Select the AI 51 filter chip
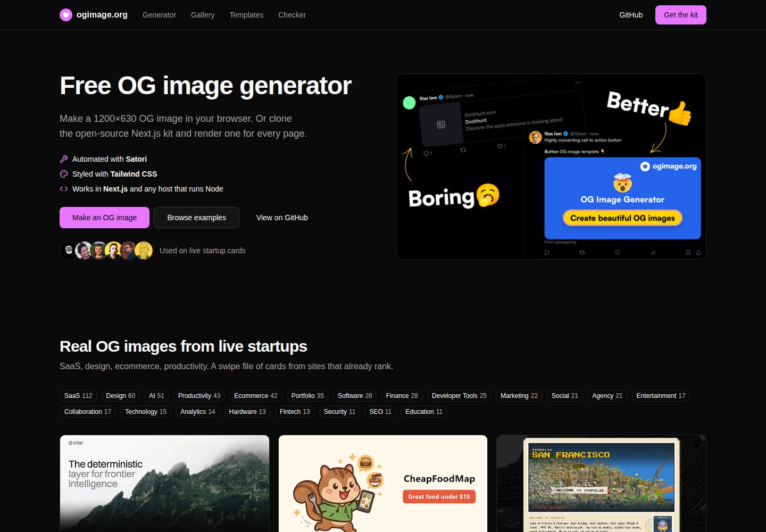This screenshot has width=766, height=532. (x=157, y=396)
